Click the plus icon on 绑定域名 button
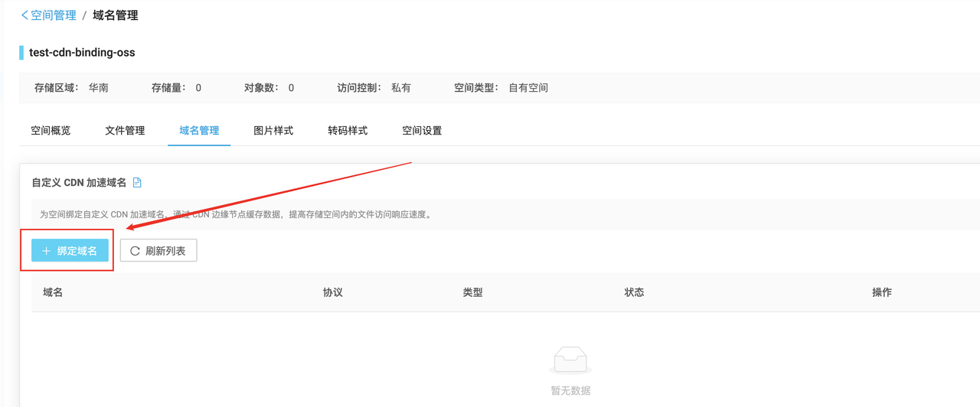The image size is (980, 407). (x=47, y=251)
